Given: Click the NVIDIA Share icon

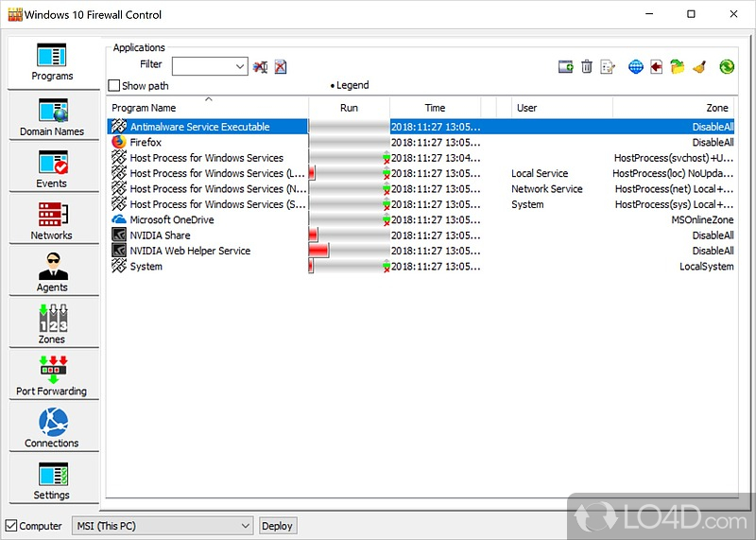Looking at the screenshot, I should point(119,235).
